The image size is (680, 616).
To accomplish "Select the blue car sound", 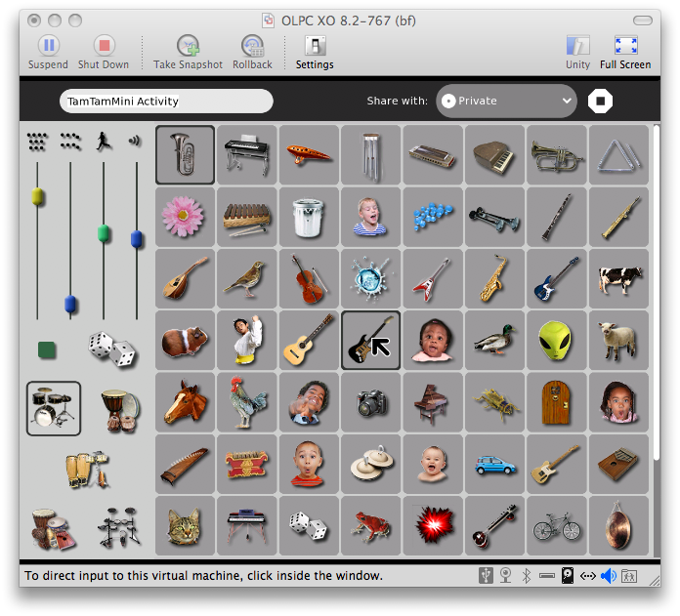I will pos(494,465).
